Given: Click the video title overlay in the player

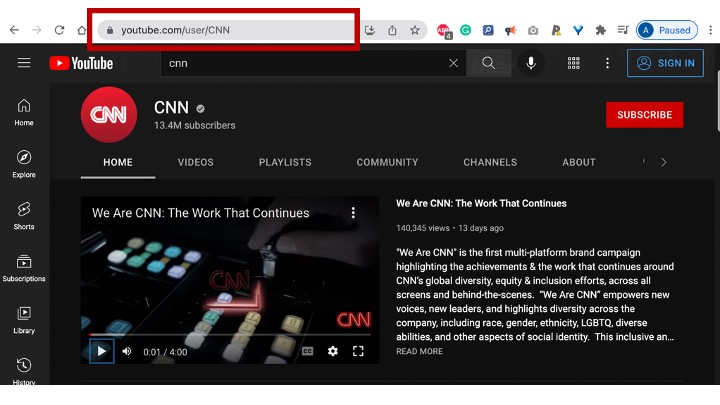Looking at the screenshot, I should point(201,213).
